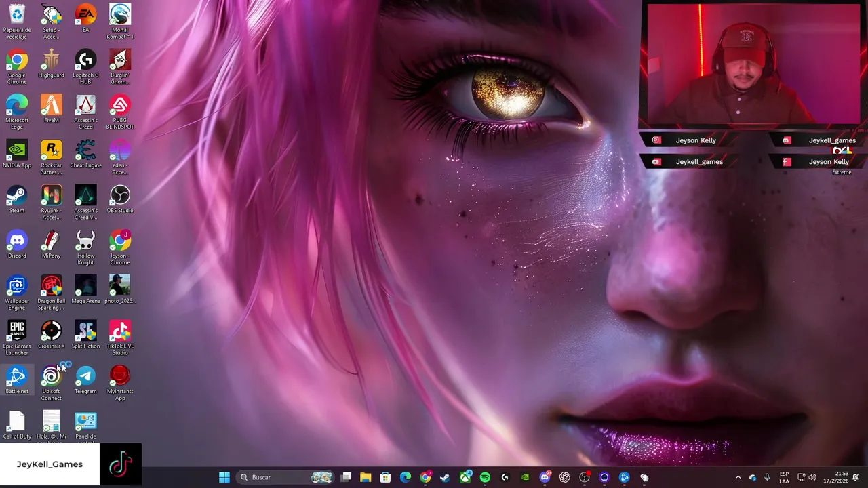Click the Buscar taskbar search box
868x488 pixels.
coord(285,477)
